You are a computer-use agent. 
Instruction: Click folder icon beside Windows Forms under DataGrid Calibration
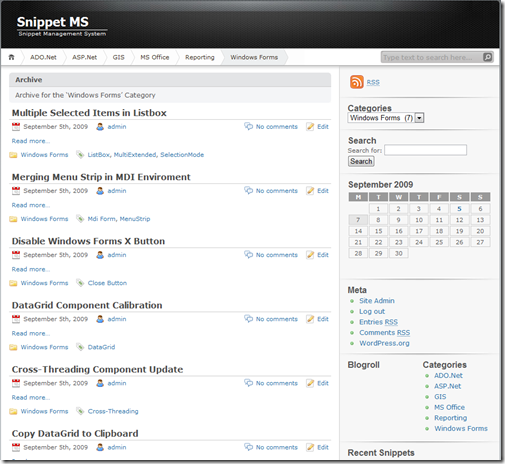(13, 347)
